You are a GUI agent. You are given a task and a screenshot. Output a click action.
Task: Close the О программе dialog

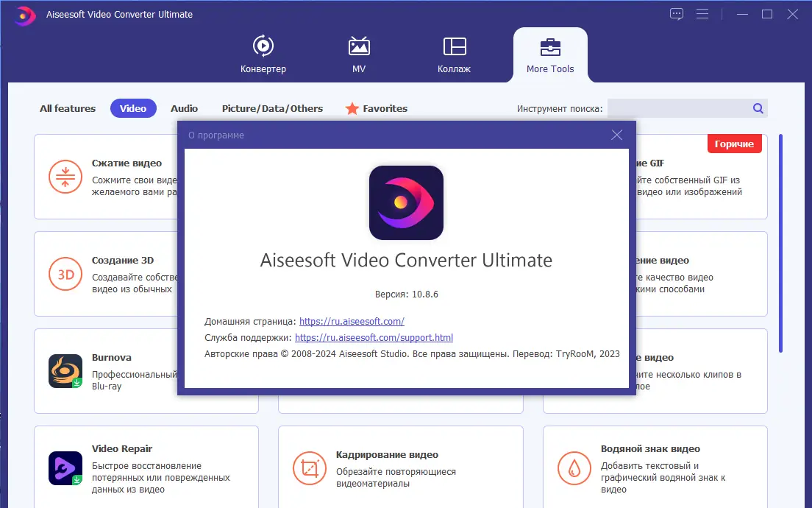617,135
